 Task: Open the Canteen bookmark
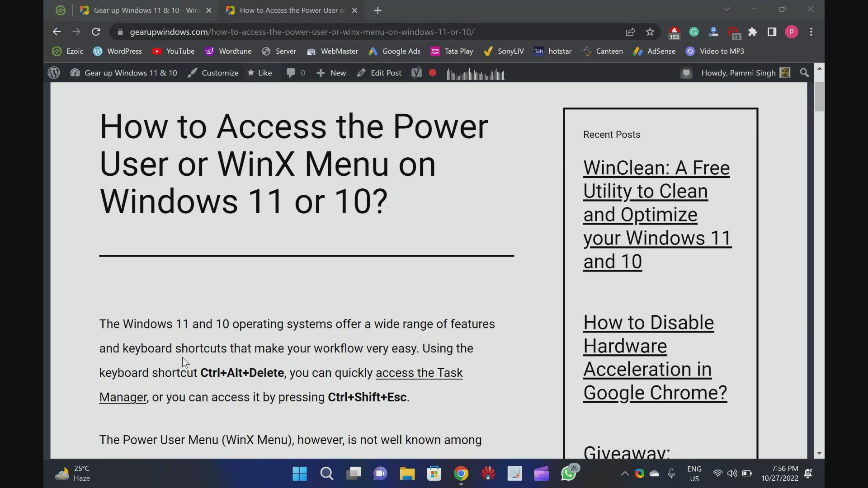tap(602, 51)
